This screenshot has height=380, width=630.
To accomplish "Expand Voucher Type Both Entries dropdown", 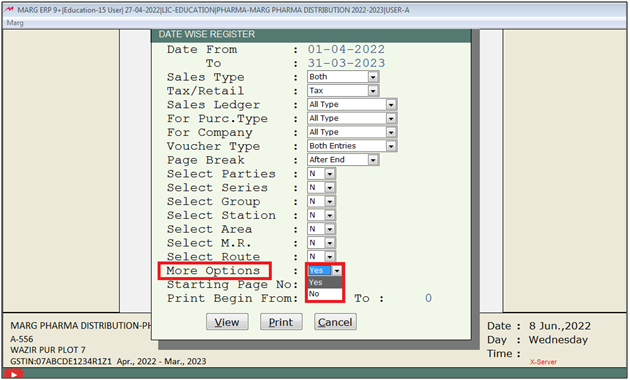I will [x=352, y=146].
